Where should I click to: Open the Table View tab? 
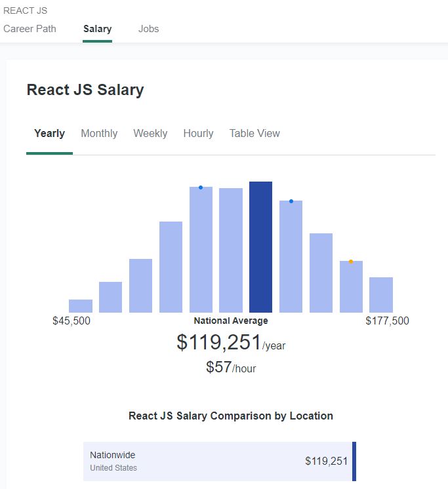[255, 134]
